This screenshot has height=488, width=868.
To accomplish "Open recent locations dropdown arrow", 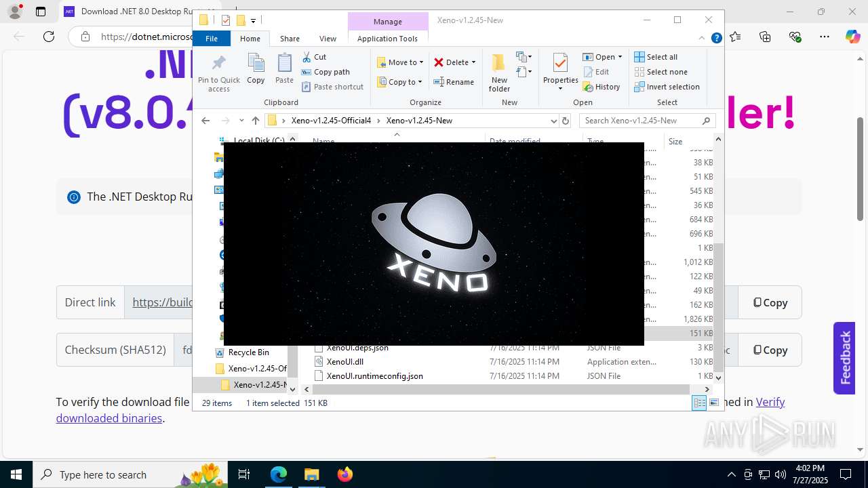I will (x=241, y=121).
